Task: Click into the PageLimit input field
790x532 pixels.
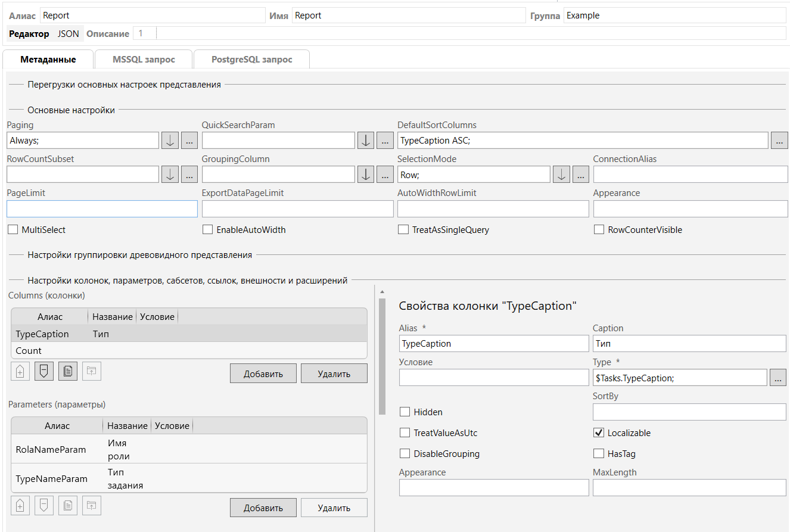Action: [x=102, y=209]
